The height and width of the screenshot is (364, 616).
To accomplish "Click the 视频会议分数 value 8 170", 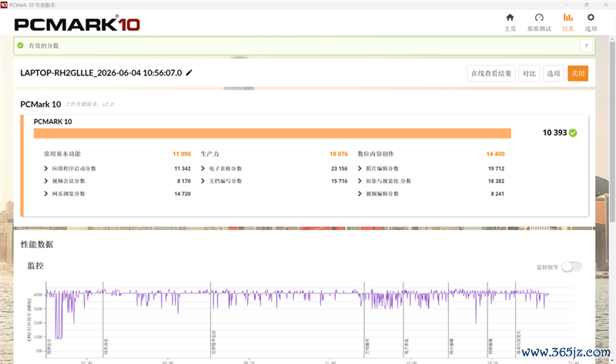I will [183, 181].
